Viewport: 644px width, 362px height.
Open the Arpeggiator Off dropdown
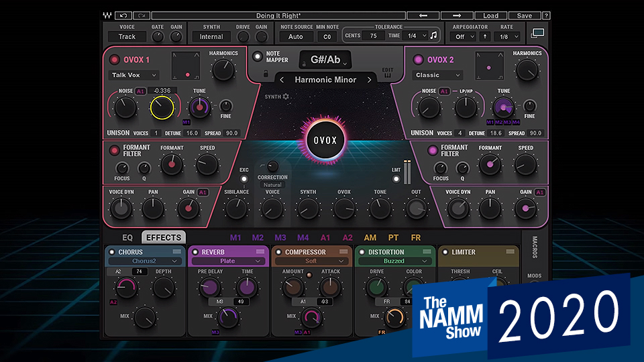coord(464,36)
